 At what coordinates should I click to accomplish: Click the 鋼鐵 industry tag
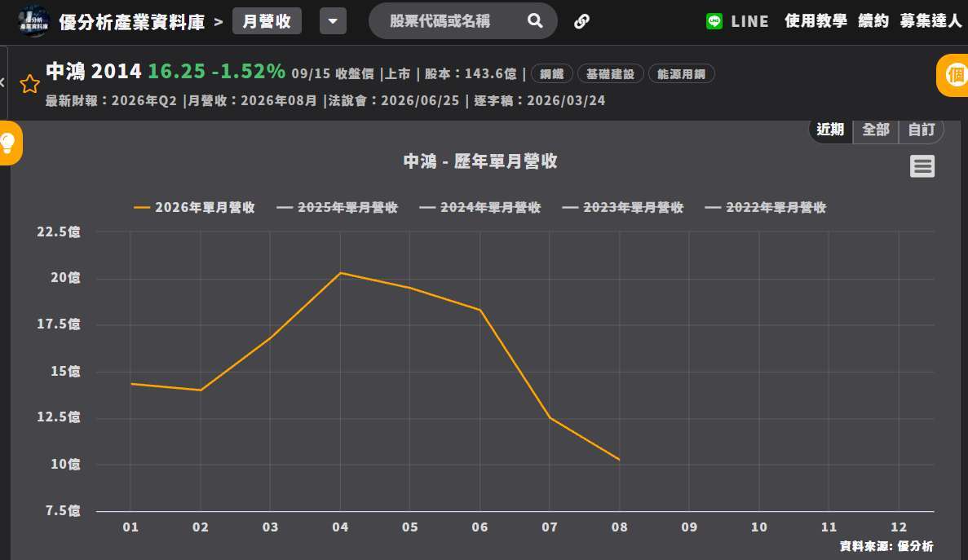click(x=551, y=74)
